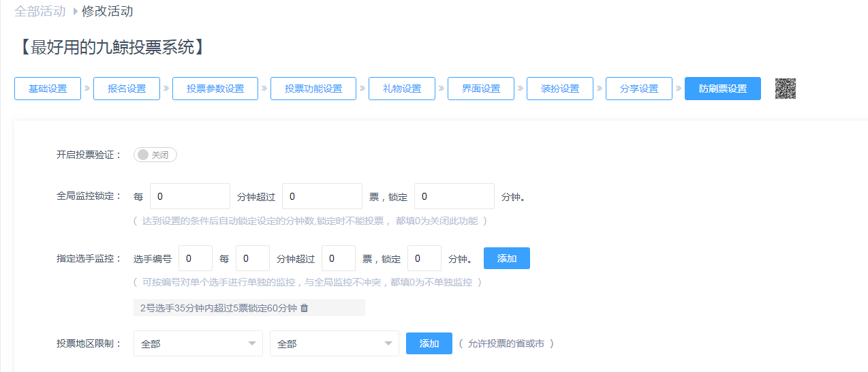Focus the global monitoring lock minutes input
Screen dimensions: 868x372
coord(454,196)
